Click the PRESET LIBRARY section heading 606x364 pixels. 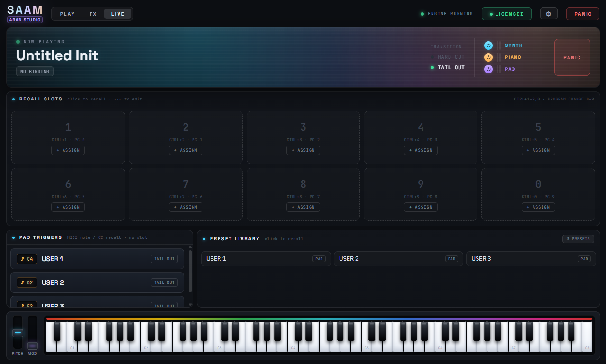[x=235, y=239]
